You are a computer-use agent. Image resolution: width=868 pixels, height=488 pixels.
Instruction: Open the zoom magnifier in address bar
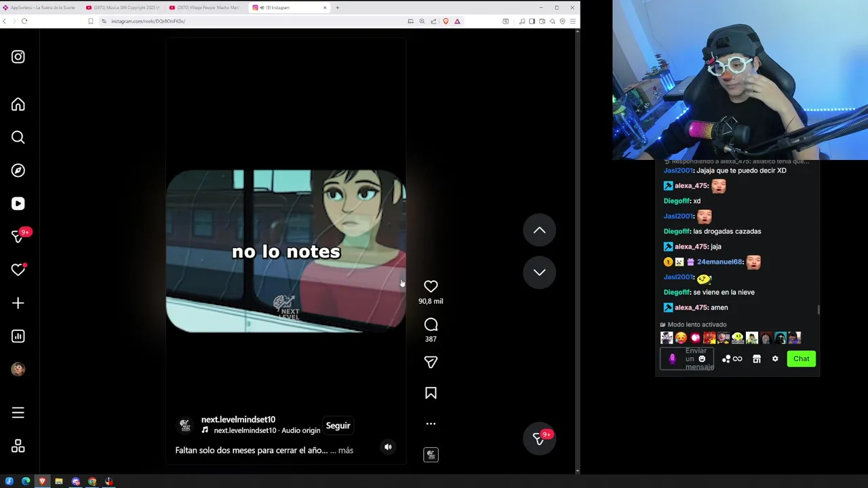(422, 21)
